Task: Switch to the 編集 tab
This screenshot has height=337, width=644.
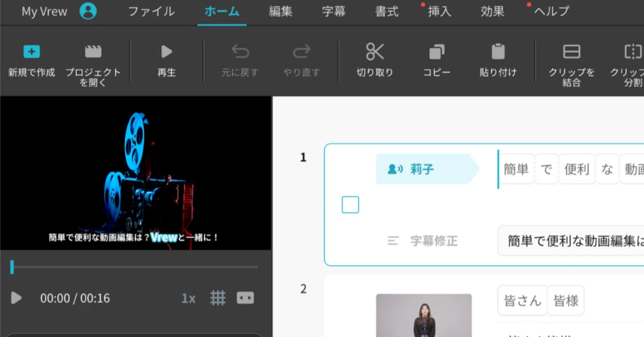Action: pyautogui.click(x=281, y=11)
